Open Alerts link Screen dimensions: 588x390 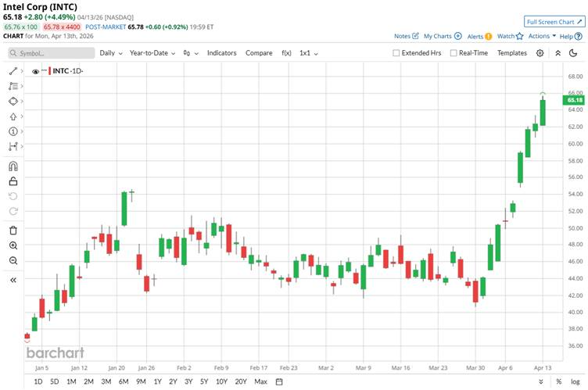(x=479, y=37)
